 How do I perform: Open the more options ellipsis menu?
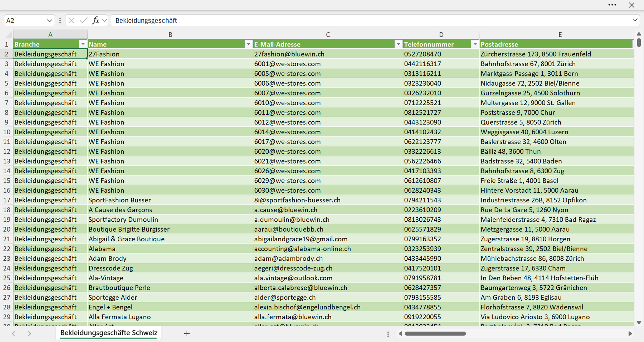612,5
